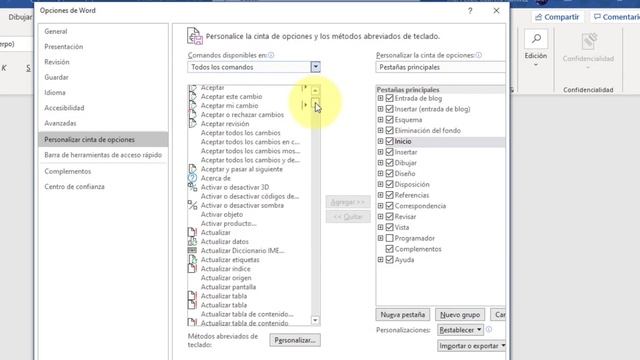Viewport: 640px width, 360px height.
Task: Click the Nuevo grupo button
Action: click(x=460, y=315)
